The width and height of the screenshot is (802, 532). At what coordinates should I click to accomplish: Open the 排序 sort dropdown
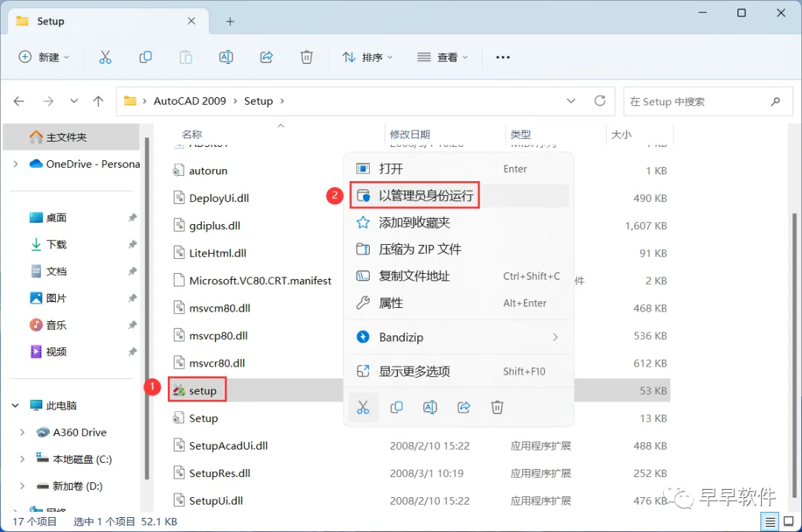pos(368,57)
